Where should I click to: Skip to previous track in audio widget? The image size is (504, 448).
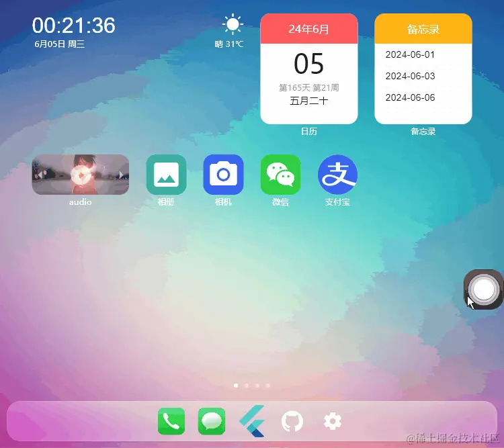tap(40, 175)
